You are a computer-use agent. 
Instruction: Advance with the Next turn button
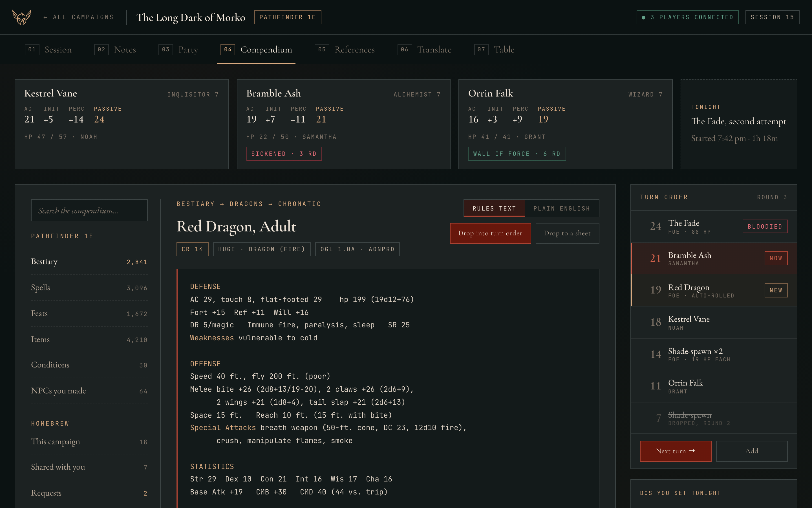(676, 451)
